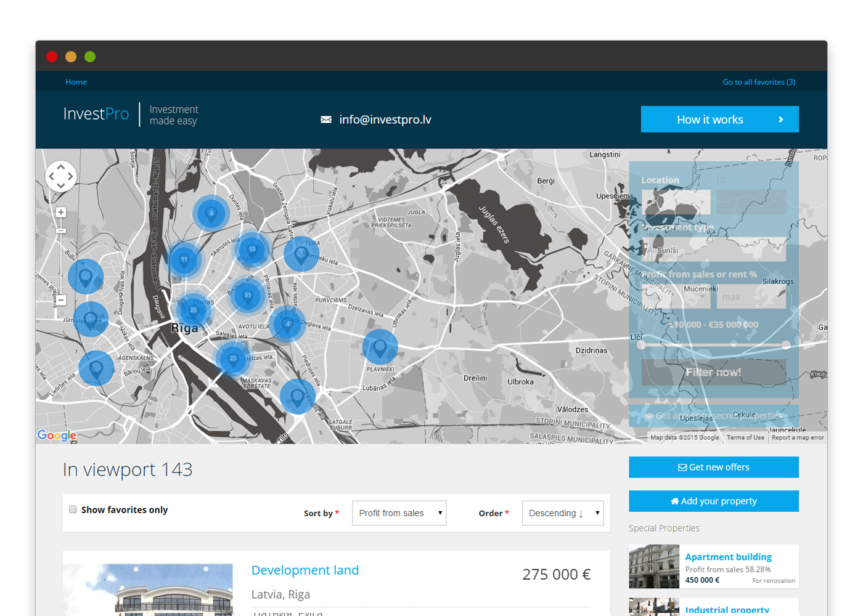Focus the max profit input field

point(751,296)
